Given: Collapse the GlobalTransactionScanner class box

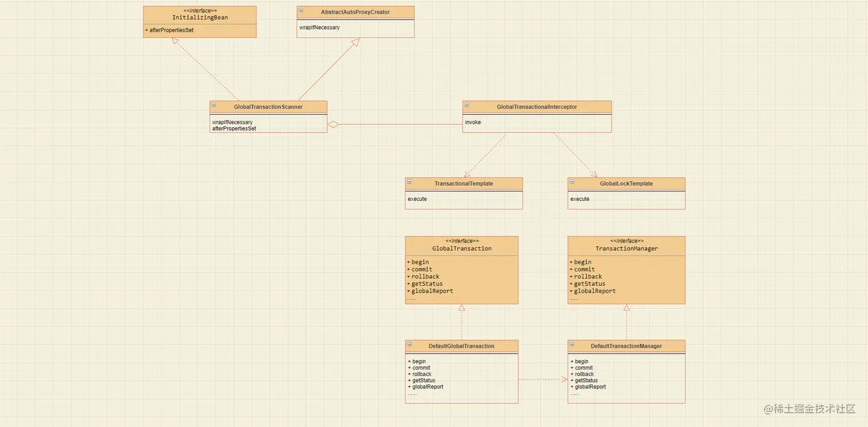Looking at the screenshot, I should 214,105.
